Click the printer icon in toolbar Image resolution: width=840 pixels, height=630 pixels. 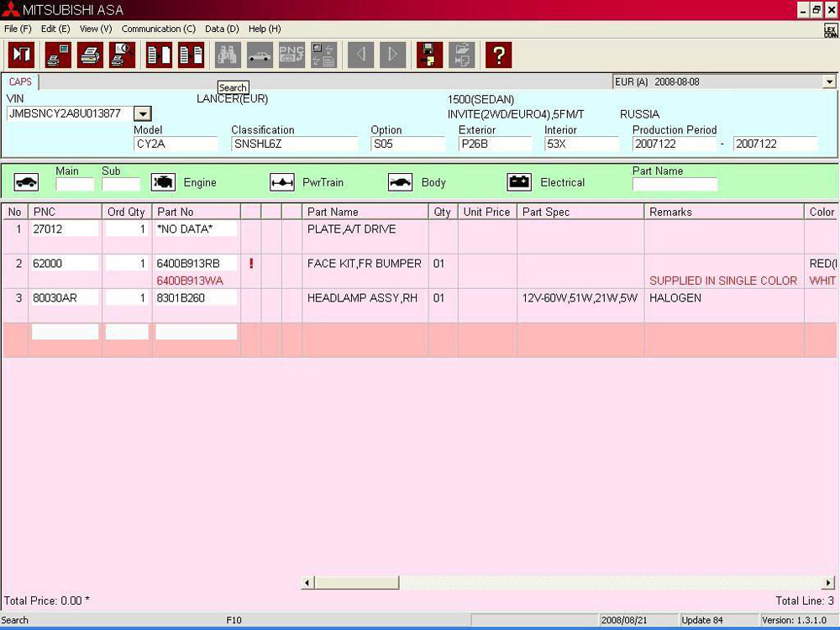[90, 55]
